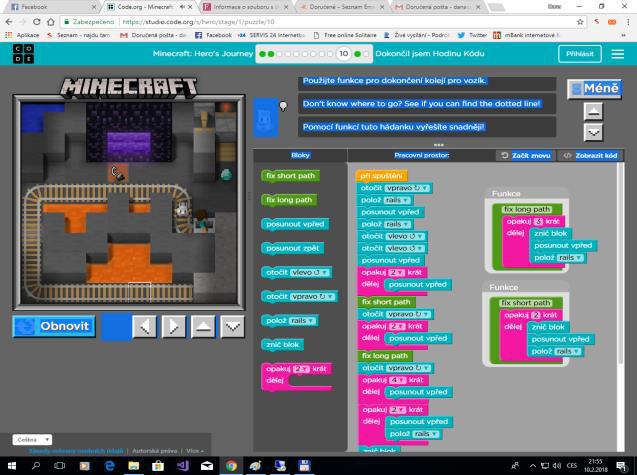Image resolution: width=637 pixels, height=475 pixels.
Task: Open the notification center icon
Action: click(x=621, y=466)
